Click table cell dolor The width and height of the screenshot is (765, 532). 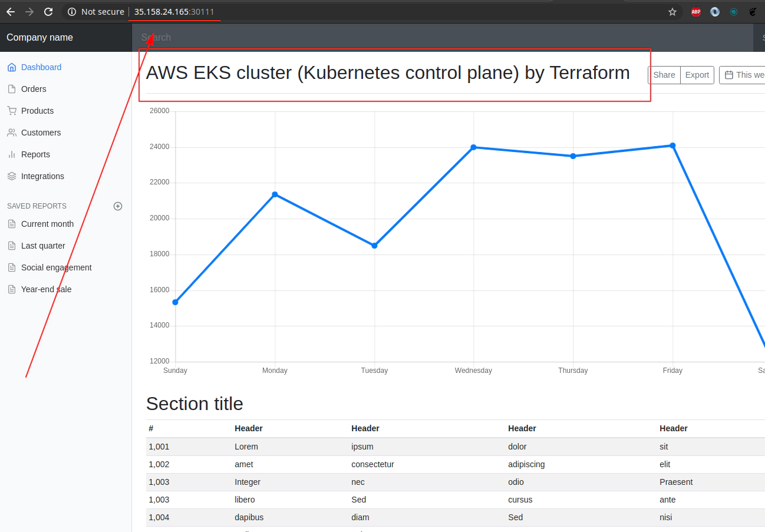point(517,447)
